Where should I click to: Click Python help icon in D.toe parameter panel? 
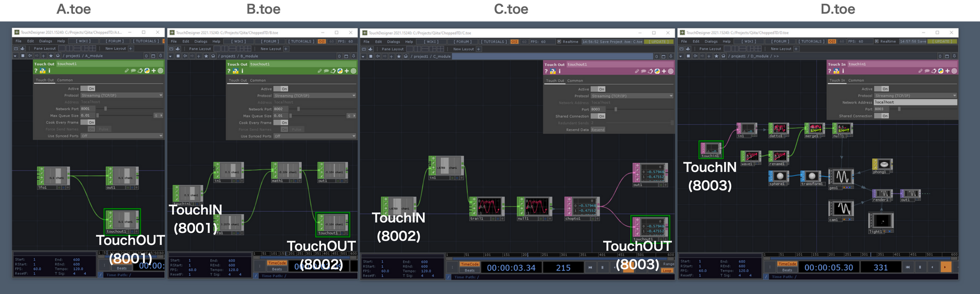(x=836, y=71)
